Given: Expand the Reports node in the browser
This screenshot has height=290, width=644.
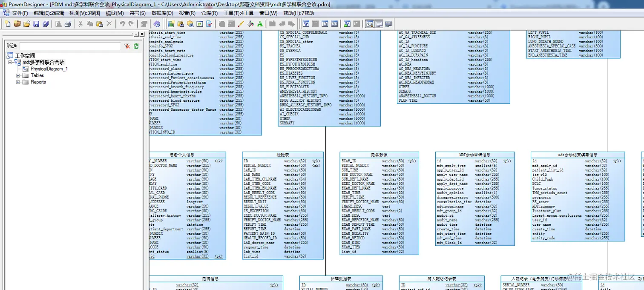Looking at the screenshot, I should tap(18, 82).
